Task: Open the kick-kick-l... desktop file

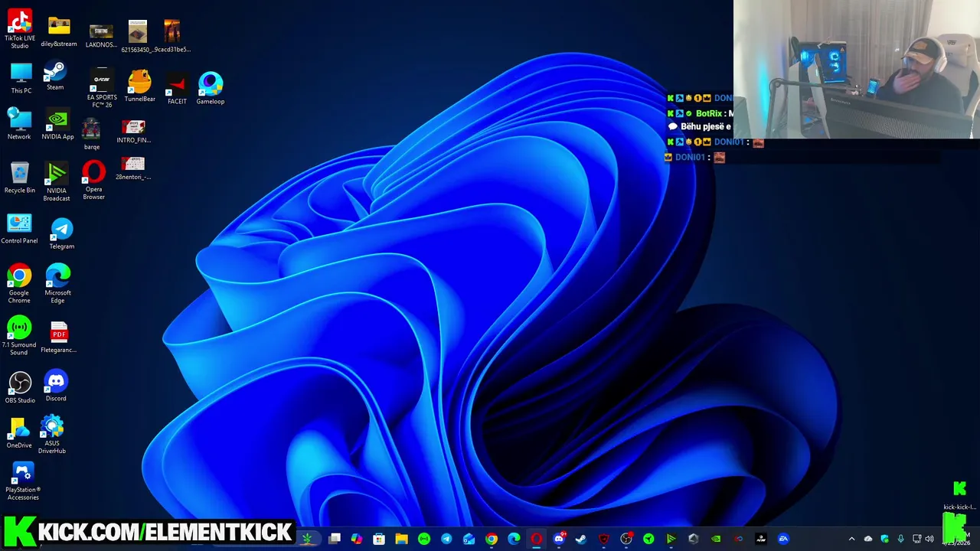Action: coord(959,495)
